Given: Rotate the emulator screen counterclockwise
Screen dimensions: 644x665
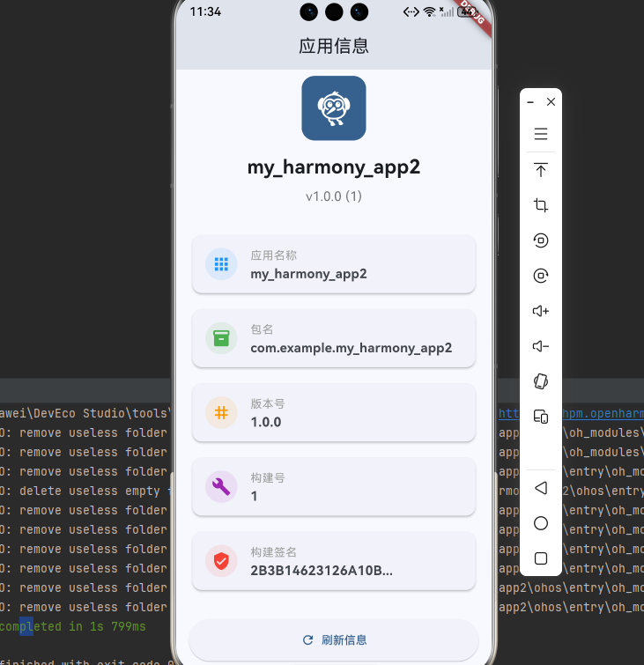Looking at the screenshot, I should 541,240.
